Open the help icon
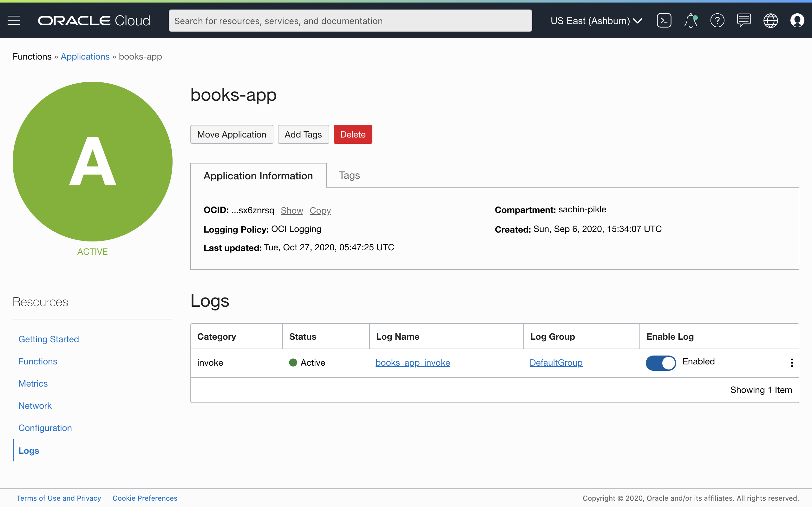 point(717,20)
